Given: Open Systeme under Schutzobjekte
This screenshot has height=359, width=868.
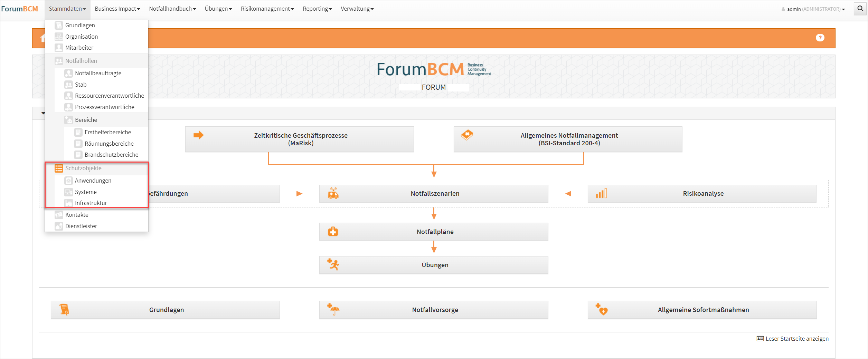Looking at the screenshot, I should pos(101,192).
